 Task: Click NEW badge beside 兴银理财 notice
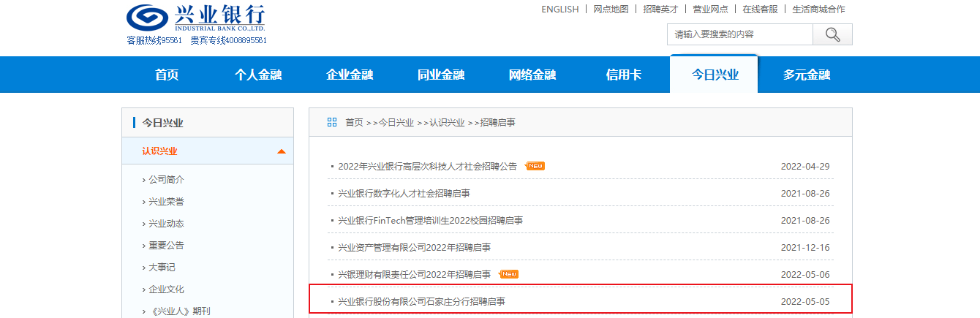coord(509,274)
